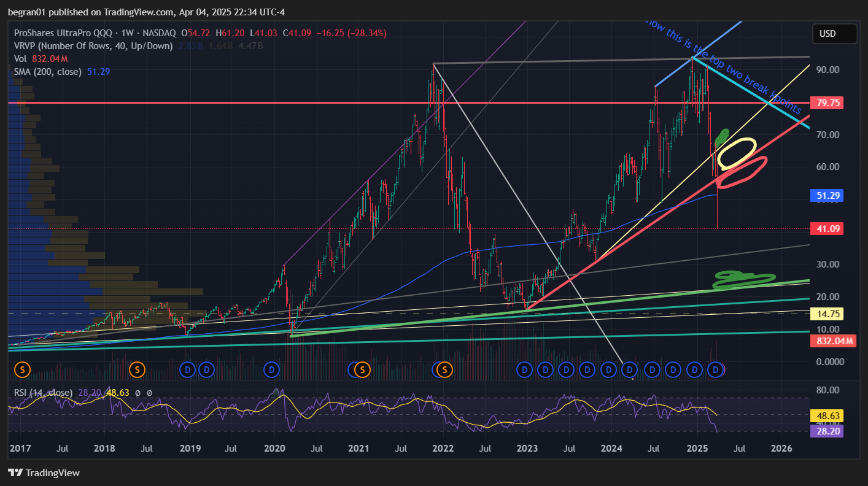The image size is (868, 486).
Task: Select the Vol indicator legend
Action: pos(20,58)
